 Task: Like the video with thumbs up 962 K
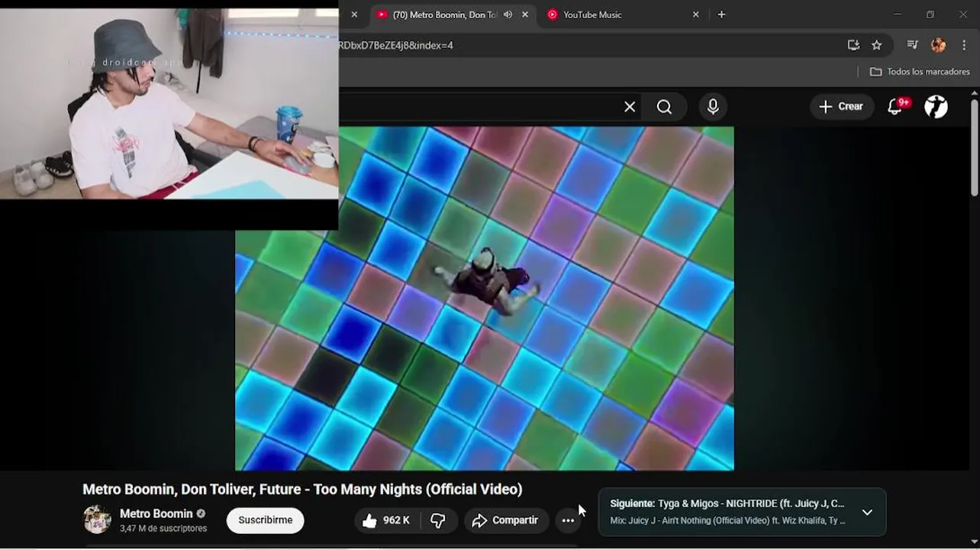387,520
